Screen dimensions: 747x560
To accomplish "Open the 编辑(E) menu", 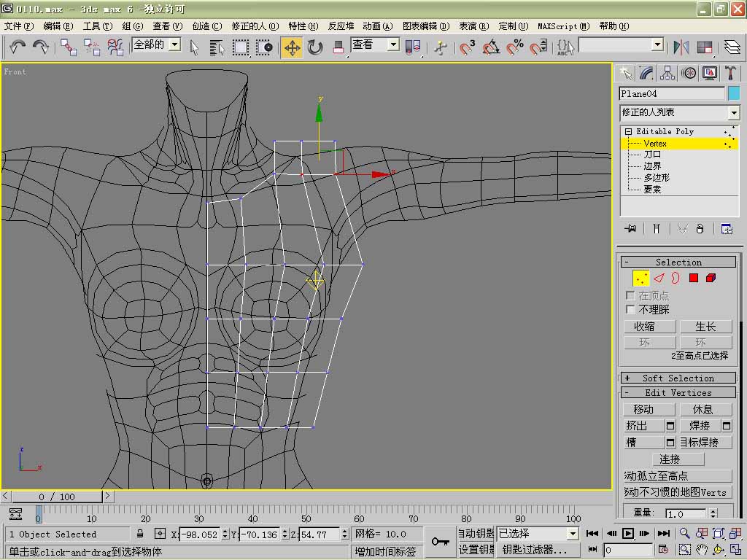I will [58, 26].
